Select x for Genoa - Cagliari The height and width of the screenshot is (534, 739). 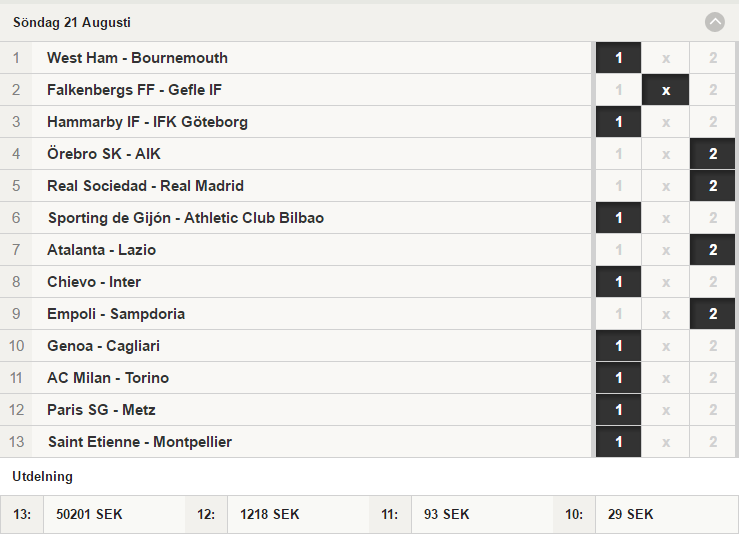tap(665, 346)
